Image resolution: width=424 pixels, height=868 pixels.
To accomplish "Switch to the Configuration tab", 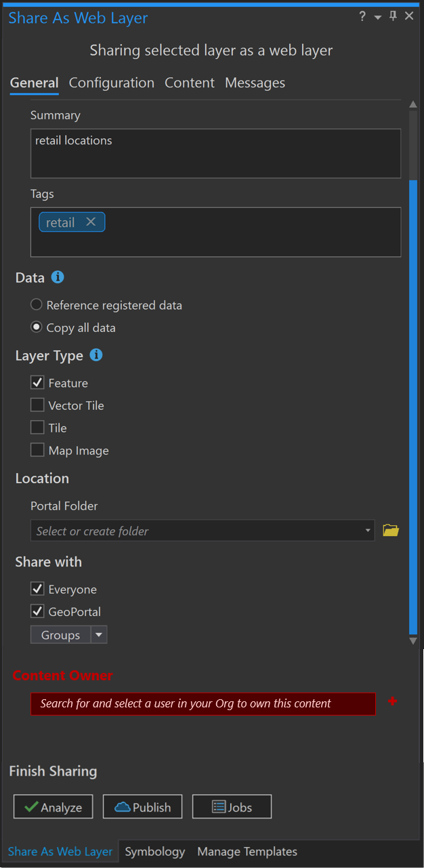I will tap(112, 83).
